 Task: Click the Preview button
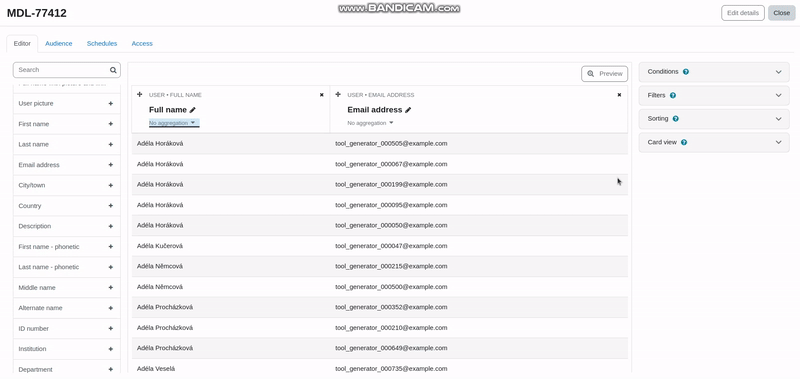coord(605,74)
